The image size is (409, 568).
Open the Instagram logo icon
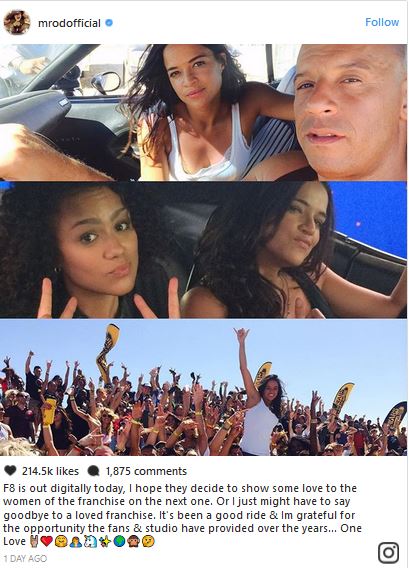388,553
